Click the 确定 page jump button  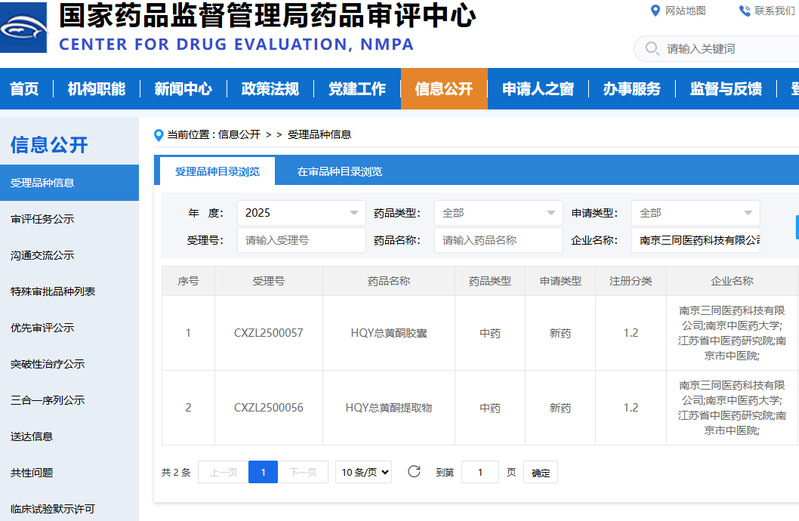coord(540,473)
